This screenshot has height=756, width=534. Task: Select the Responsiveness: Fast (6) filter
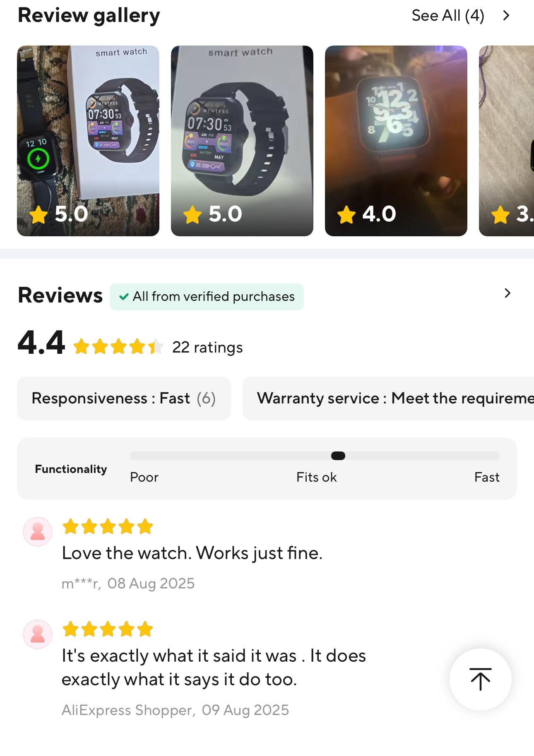(x=124, y=398)
